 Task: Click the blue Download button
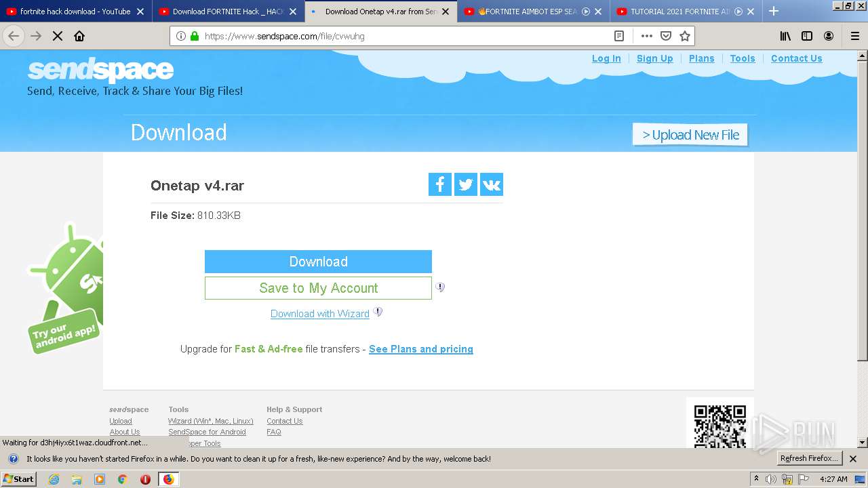[x=318, y=262]
